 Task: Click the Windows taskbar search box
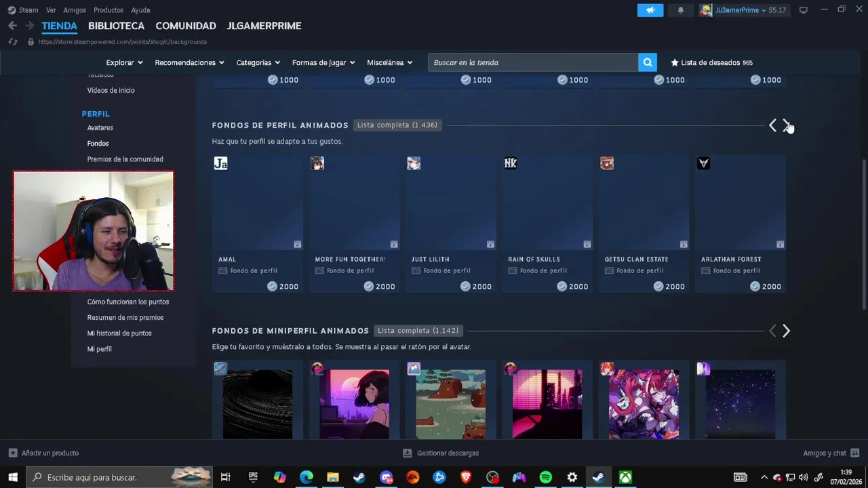click(x=121, y=477)
